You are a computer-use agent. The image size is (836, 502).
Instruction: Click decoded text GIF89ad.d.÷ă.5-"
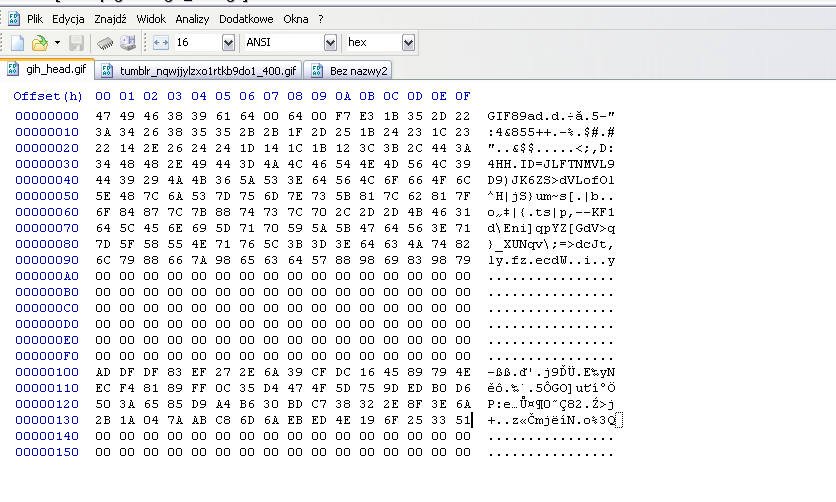tap(551, 116)
